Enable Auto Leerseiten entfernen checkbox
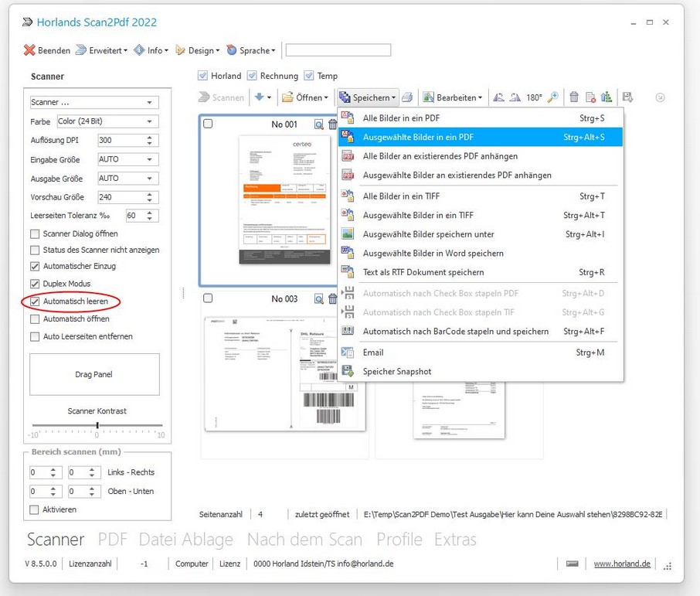Screen dimensions: 700x596 pos(34,336)
